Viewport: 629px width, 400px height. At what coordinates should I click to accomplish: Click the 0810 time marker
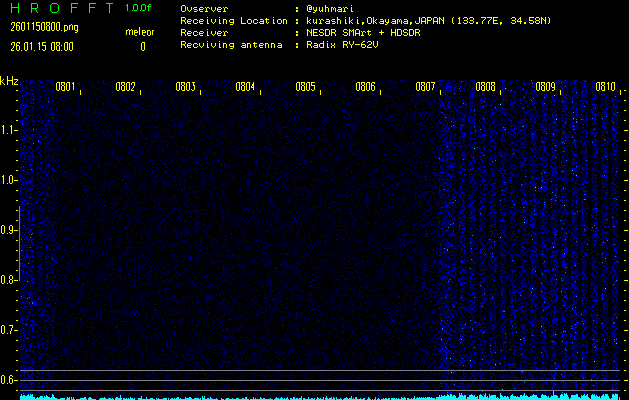[x=605, y=88]
